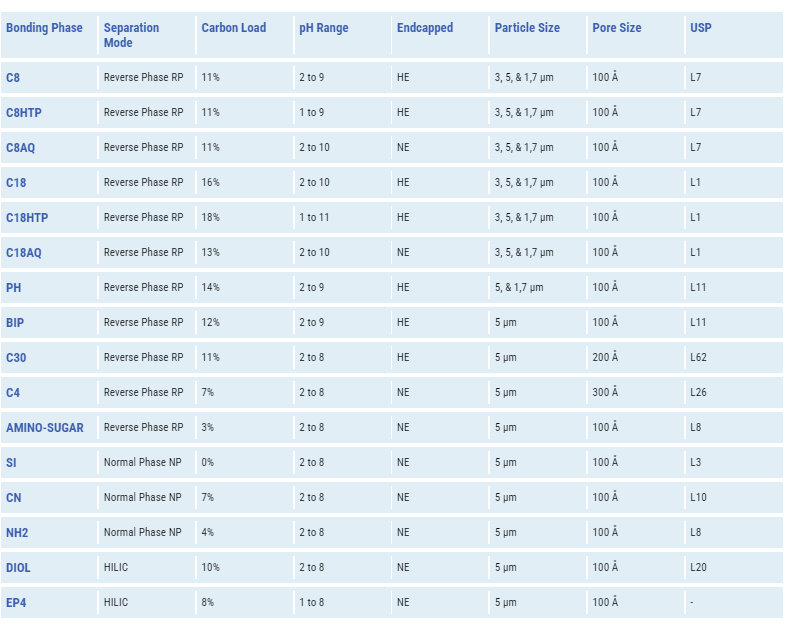Select the SI bonding phase link

[11, 463]
